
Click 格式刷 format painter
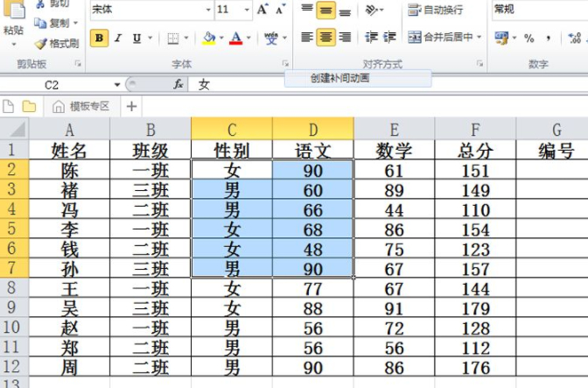pyautogui.click(x=57, y=44)
